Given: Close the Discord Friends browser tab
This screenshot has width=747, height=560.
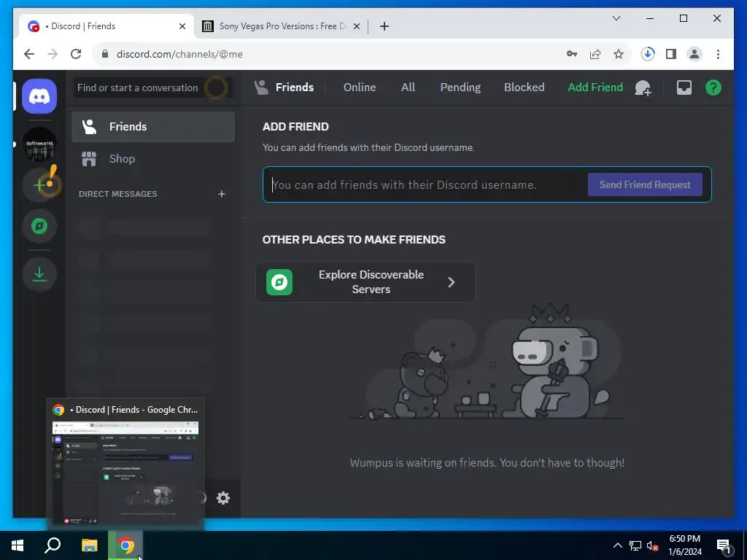Looking at the screenshot, I should click(x=182, y=27).
